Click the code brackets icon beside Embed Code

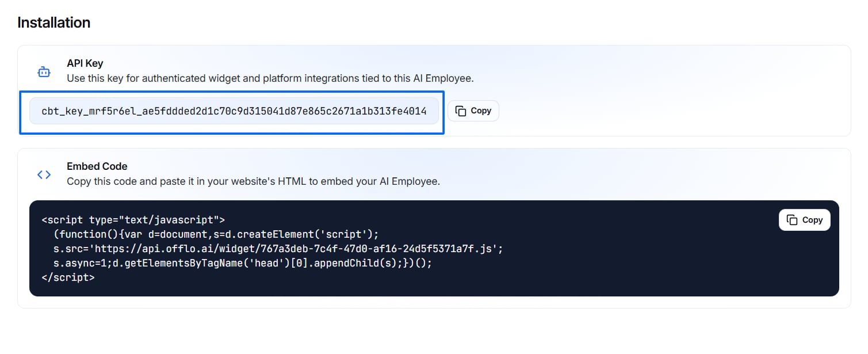click(44, 174)
